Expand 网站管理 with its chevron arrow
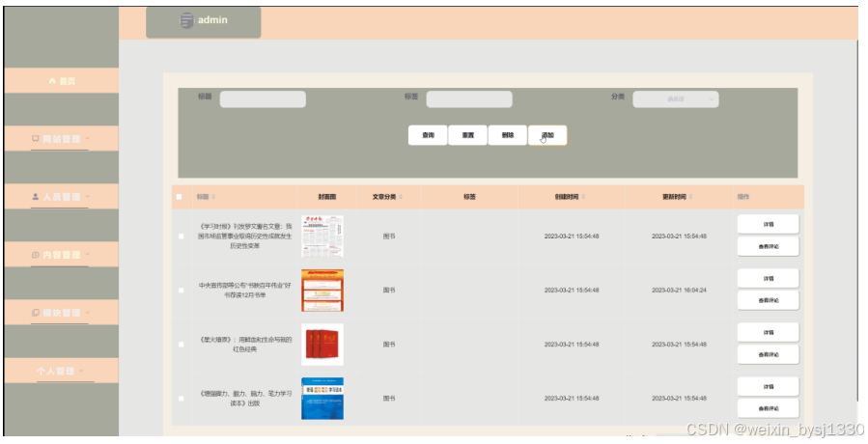 88,139
